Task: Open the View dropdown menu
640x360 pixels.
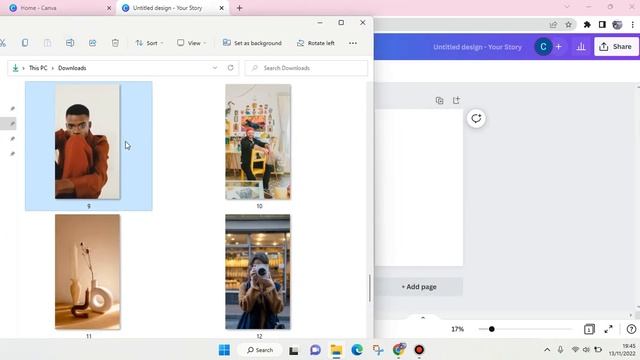Action: point(191,43)
